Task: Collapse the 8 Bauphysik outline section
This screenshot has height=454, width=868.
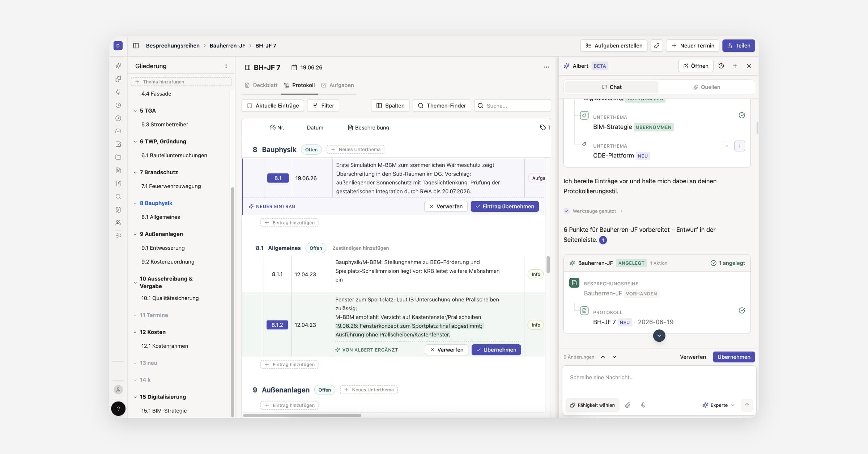Action: point(135,203)
